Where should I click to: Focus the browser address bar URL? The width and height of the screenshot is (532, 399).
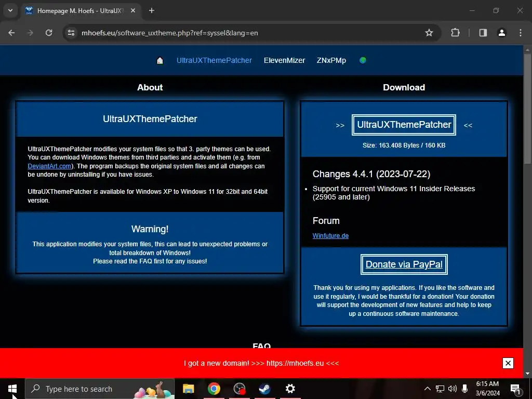point(170,33)
